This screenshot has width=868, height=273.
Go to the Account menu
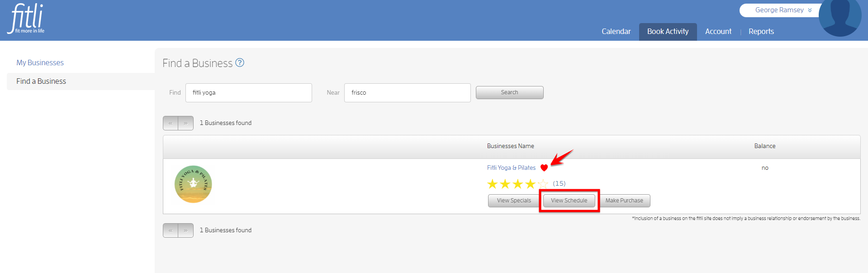point(718,32)
